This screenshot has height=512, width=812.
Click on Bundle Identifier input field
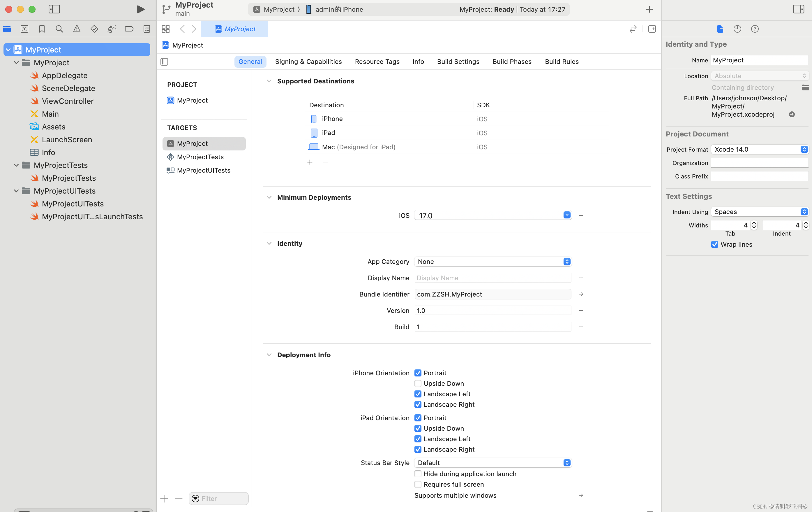point(493,294)
